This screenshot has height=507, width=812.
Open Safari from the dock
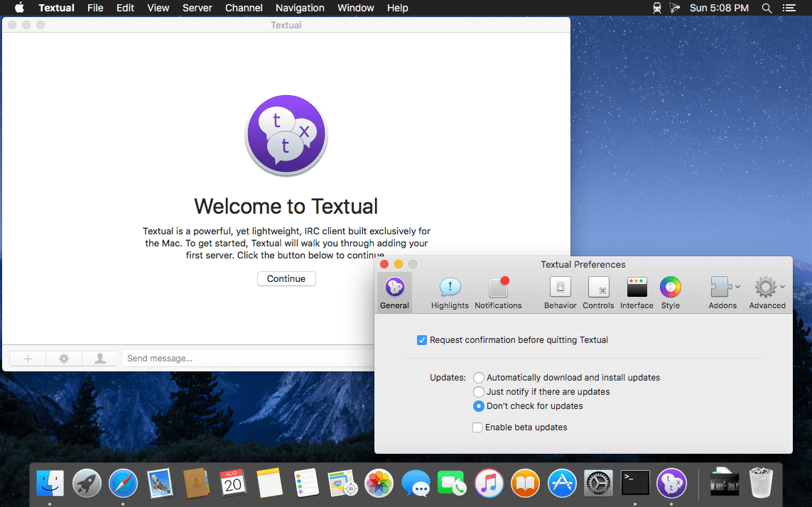pos(123,484)
